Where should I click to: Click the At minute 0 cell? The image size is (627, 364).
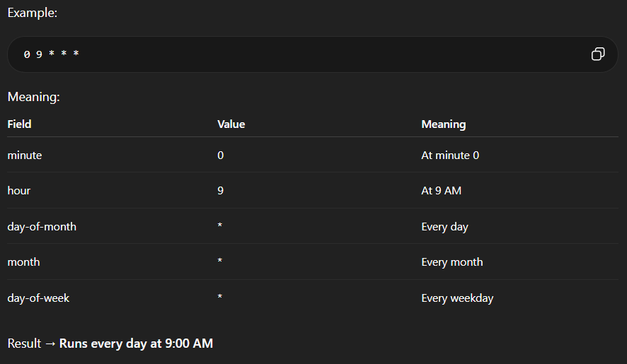point(450,155)
